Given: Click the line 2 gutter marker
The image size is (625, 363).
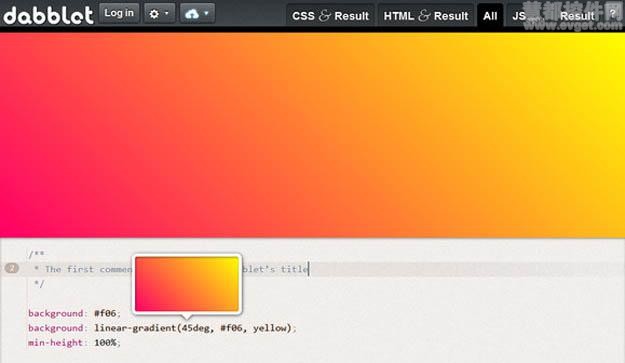Looking at the screenshot, I should [x=12, y=269].
